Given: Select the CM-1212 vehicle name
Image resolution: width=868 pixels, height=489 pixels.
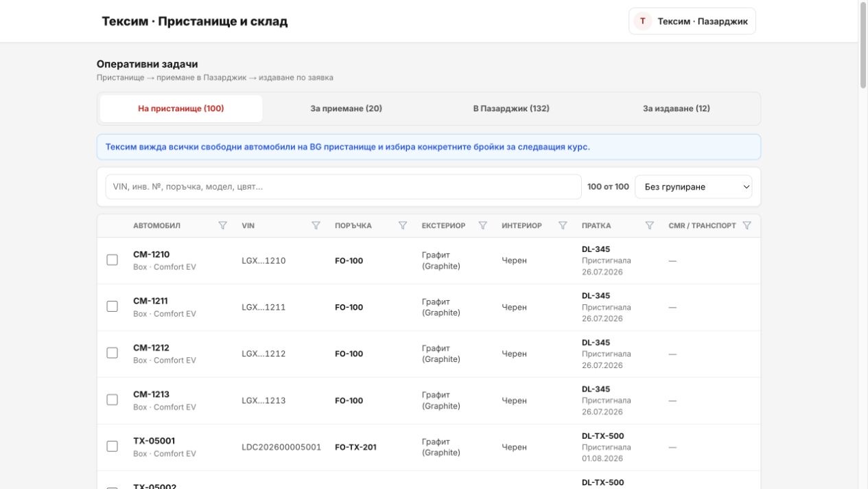Looking at the screenshot, I should [151, 348].
